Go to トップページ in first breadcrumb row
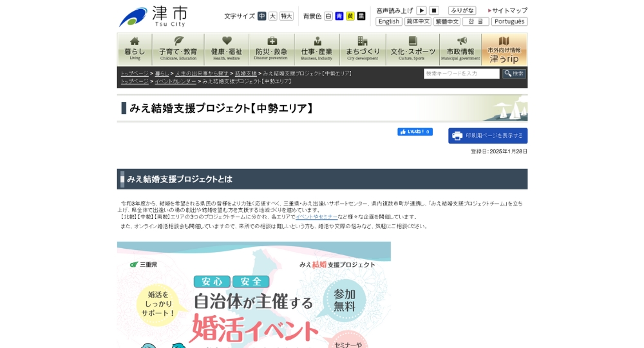 tap(135, 73)
